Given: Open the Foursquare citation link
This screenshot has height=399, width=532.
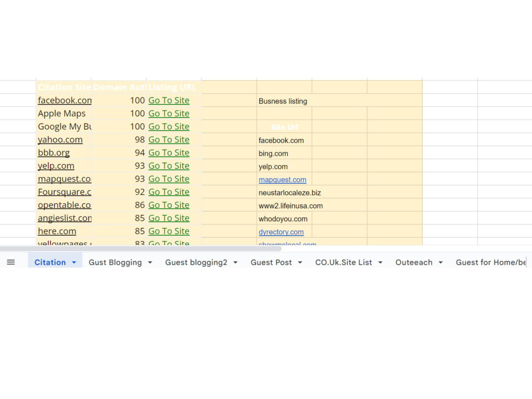Looking at the screenshot, I should 64,192.
